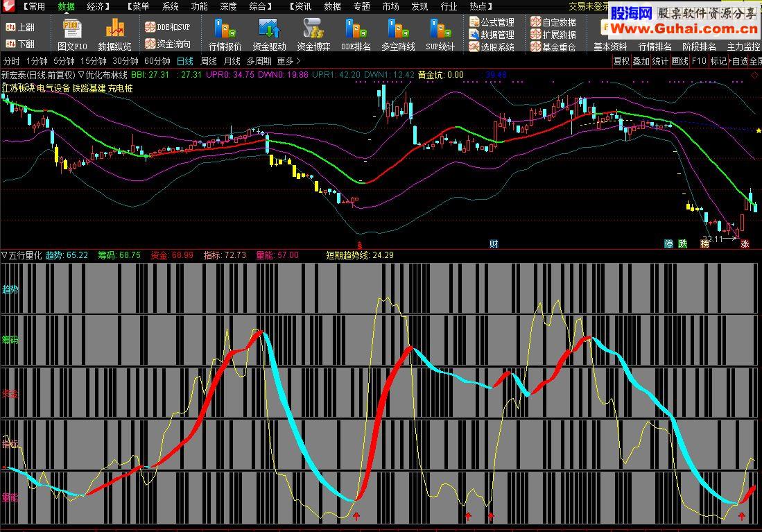Open 阶段排名 period ranking link
The image size is (762, 532).
pos(700,46)
